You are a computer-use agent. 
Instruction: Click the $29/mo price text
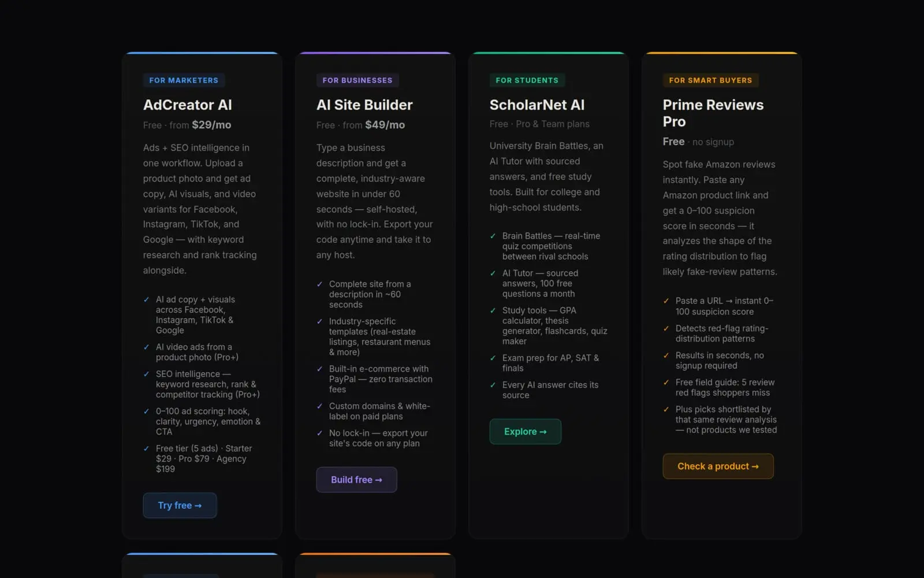pos(211,125)
